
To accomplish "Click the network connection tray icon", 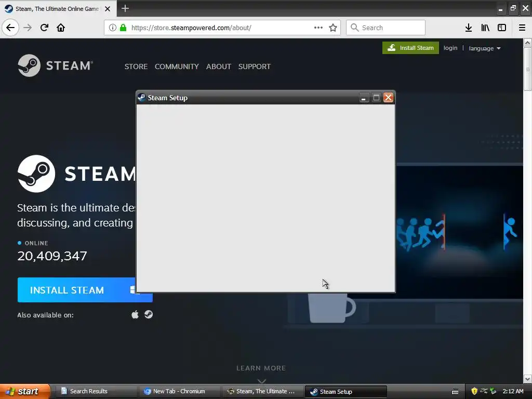I will tap(484, 391).
